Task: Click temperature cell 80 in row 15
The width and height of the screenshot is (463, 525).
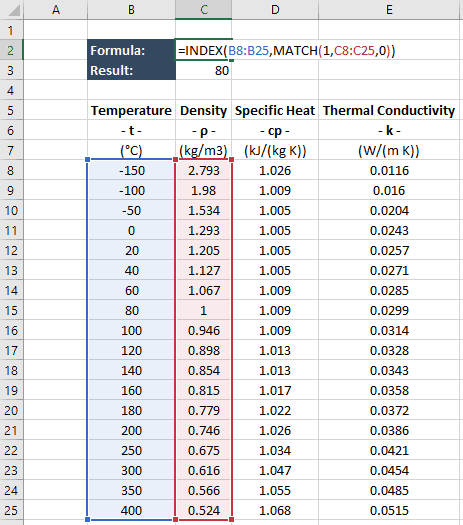Action: click(131, 310)
